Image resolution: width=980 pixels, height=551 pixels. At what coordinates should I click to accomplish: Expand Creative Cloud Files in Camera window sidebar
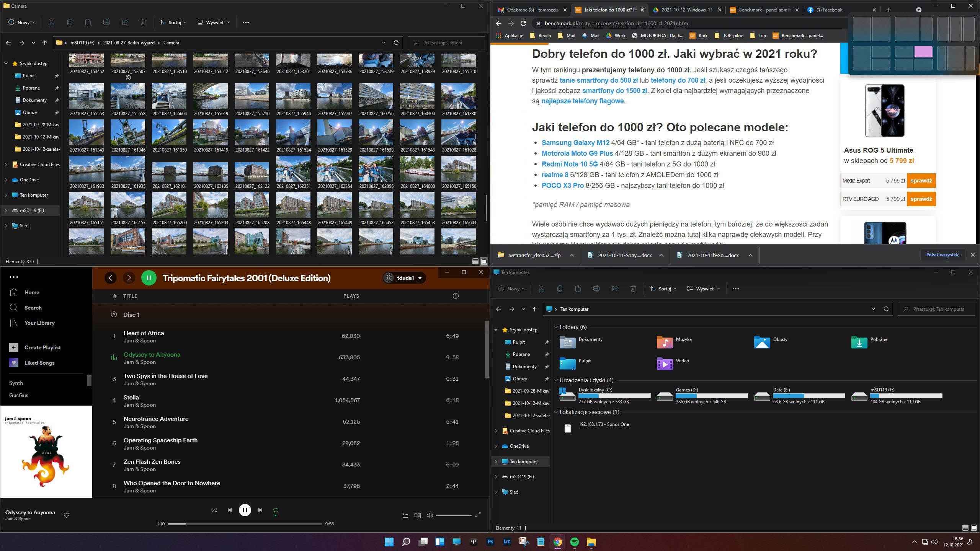[x=6, y=165]
